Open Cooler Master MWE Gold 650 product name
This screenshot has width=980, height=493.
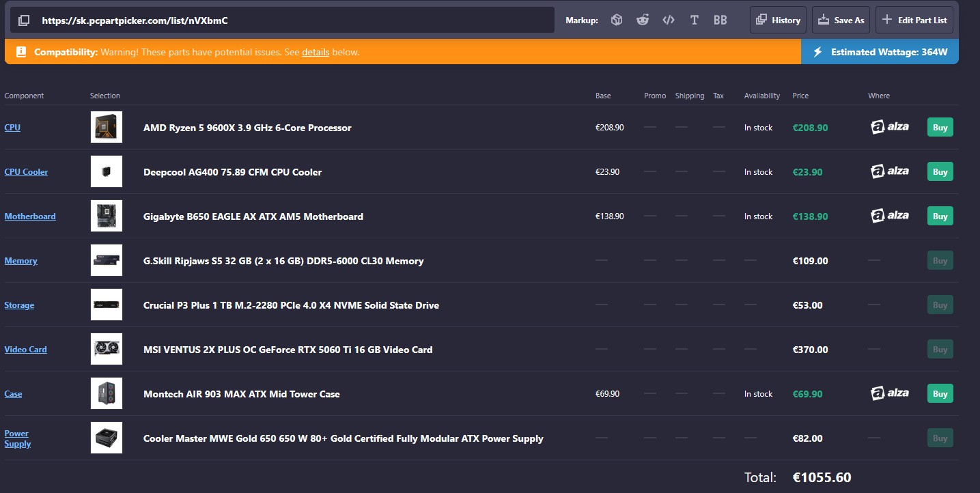pos(344,438)
